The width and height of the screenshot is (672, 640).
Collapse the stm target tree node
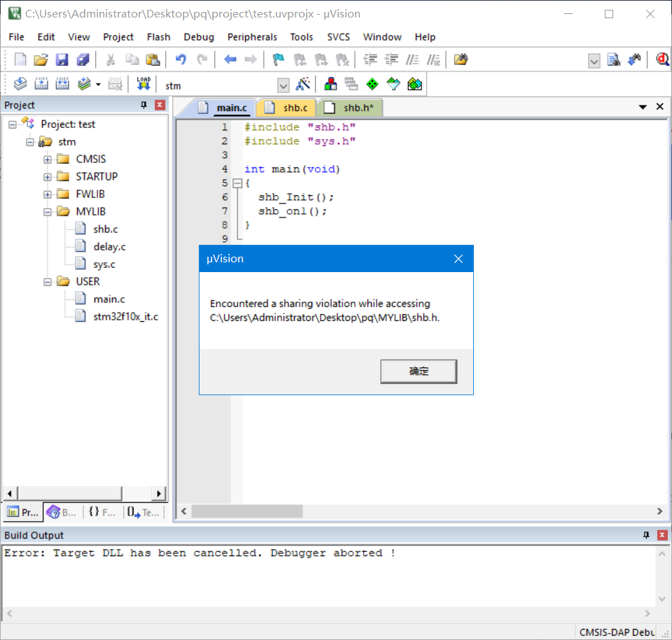[29, 142]
